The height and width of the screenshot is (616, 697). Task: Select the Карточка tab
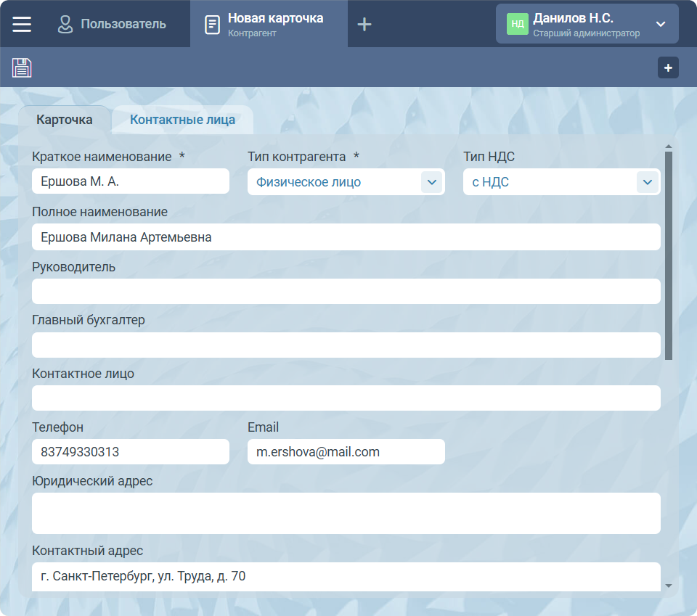pyautogui.click(x=65, y=120)
